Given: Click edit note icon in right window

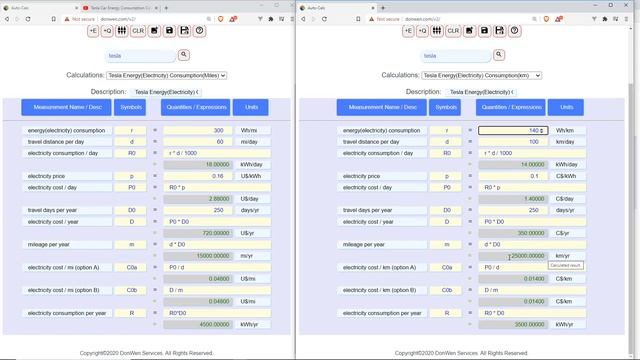Looking at the screenshot, I should pos(469,31).
